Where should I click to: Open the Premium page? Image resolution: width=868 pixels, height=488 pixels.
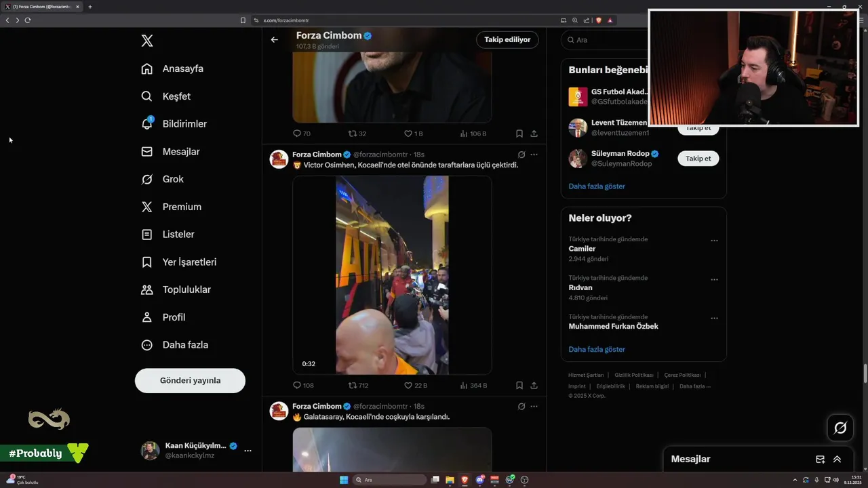coord(171,207)
